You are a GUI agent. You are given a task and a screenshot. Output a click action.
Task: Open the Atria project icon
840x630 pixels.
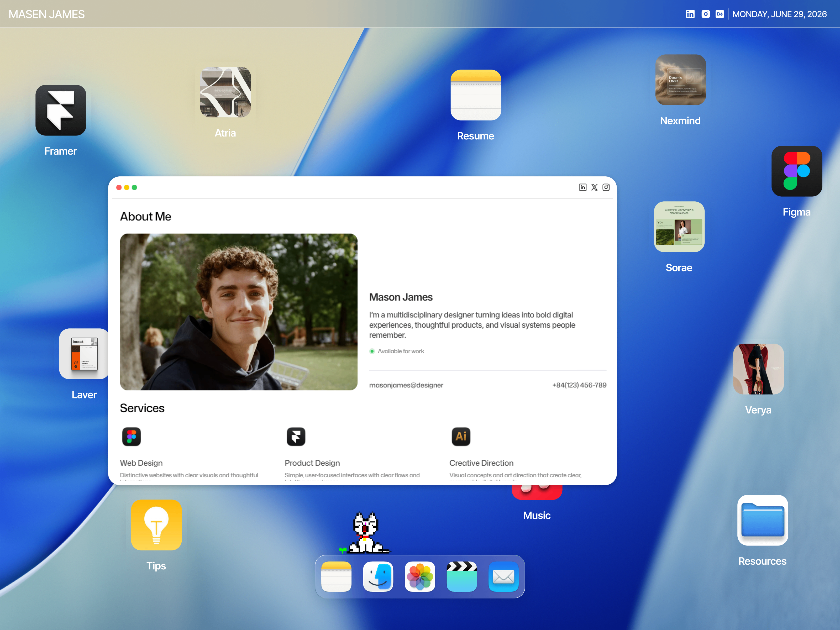pos(225,92)
